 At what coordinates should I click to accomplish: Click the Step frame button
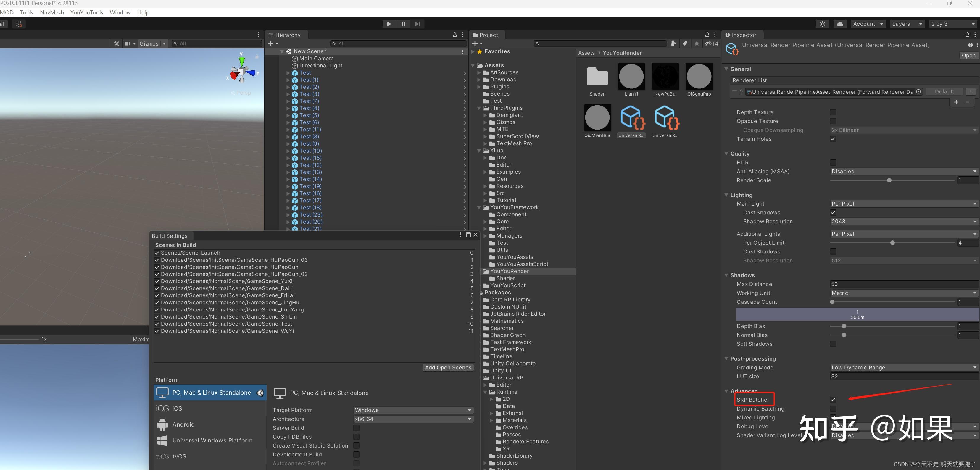pyautogui.click(x=417, y=24)
